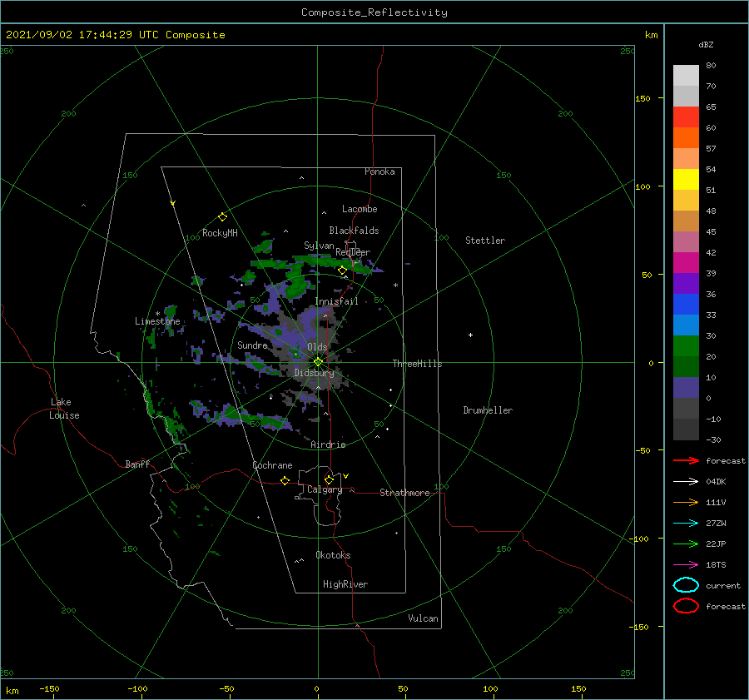This screenshot has width=749, height=700.
Task: Click the Composite_Reflectivity title
Action: (374, 12)
